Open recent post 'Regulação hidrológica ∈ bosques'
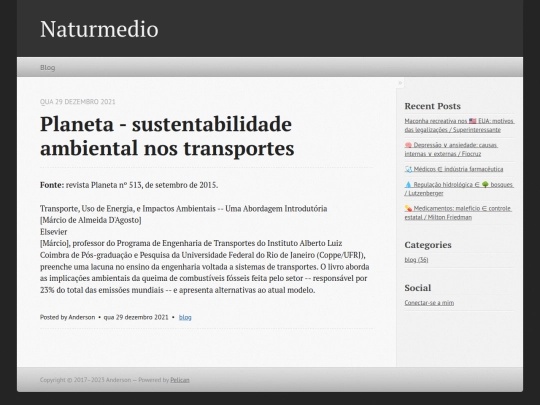The height and width of the screenshot is (405, 540). point(459,189)
